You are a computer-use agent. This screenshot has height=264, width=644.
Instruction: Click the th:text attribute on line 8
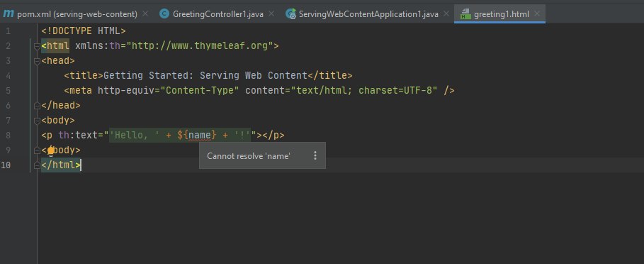78,135
